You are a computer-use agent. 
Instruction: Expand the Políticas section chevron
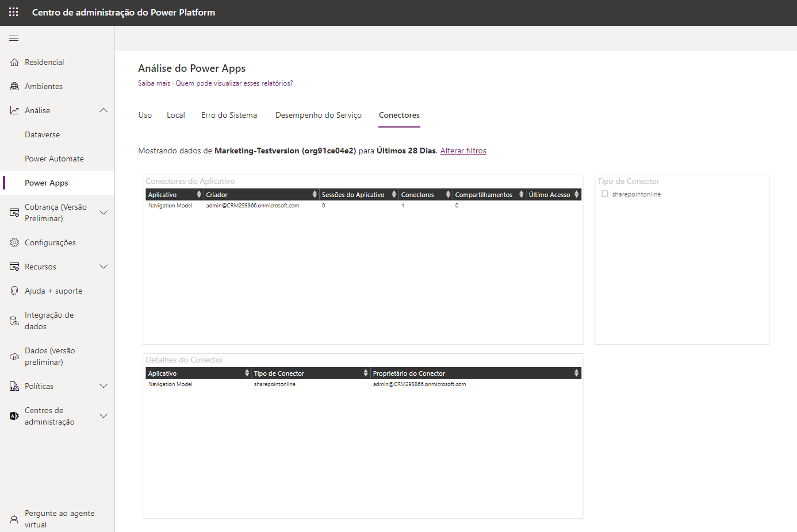(104, 386)
